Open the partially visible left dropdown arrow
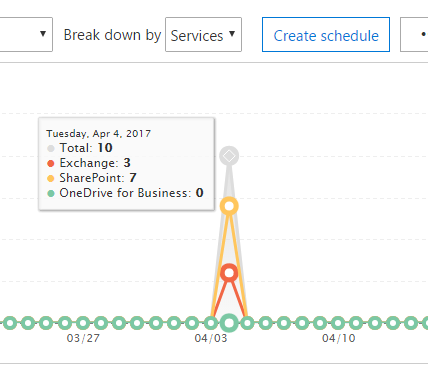 [x=43, y=34]
